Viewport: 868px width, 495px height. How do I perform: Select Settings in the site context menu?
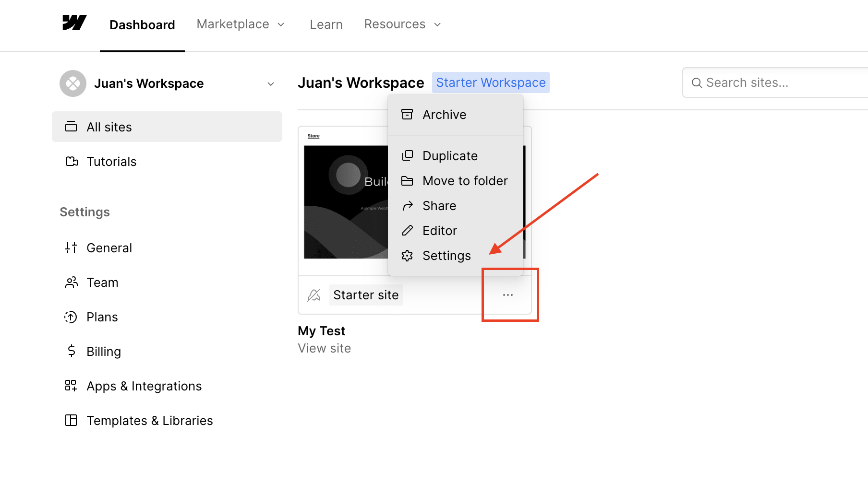point(446,255)
